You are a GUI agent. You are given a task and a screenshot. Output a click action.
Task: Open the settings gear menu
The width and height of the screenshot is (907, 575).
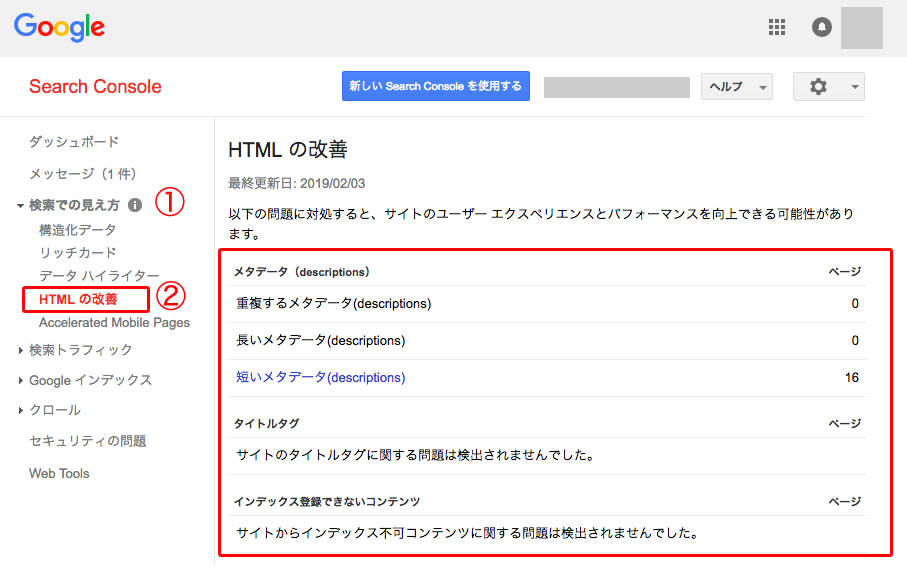pyautogui.click(x=827, y=87)
